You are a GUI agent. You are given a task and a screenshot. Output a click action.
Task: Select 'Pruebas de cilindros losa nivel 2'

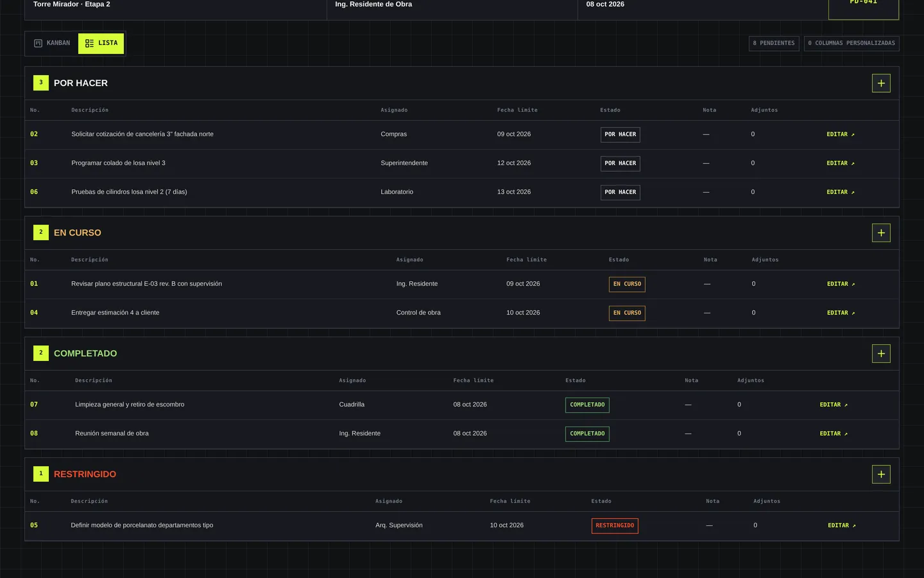click(129, 192)
